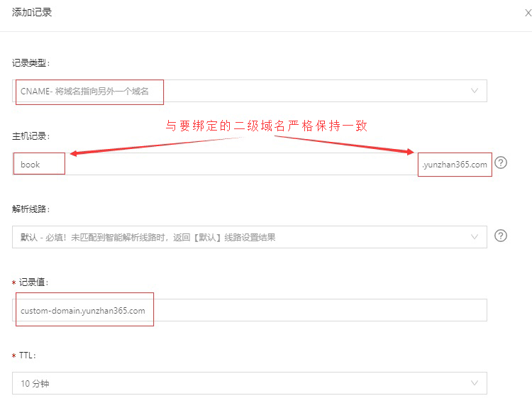Click the red annotation text about 二级域名
This screenshot has height=408, width=532.
point(267,126)
